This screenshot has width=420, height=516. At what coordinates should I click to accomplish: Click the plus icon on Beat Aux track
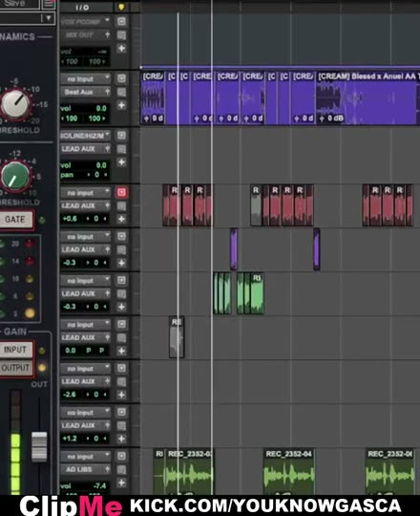(121, 106)
